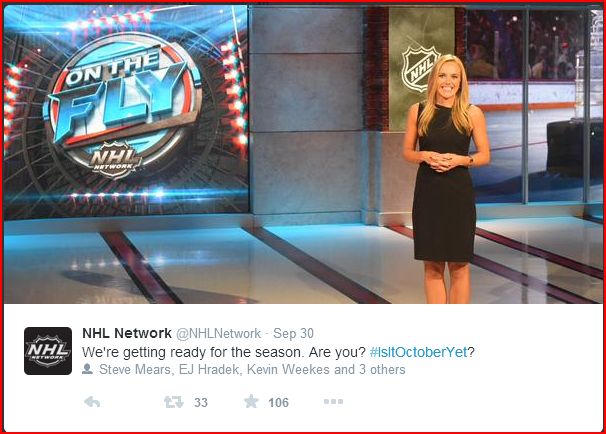Click the NHL shield banner in photo
Image resolution: width=606 pixels, height=434 pixels.
coord(421,70)
